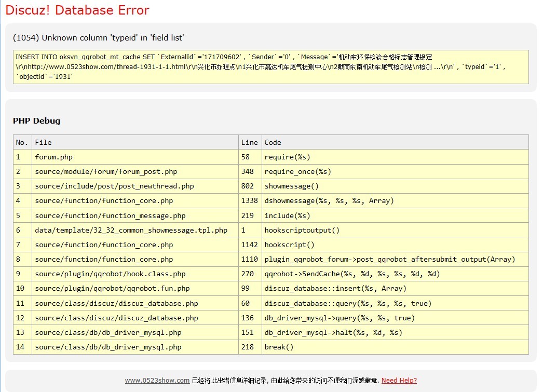
Task: Click function_core.php in row 8
Action: point(135,259)
